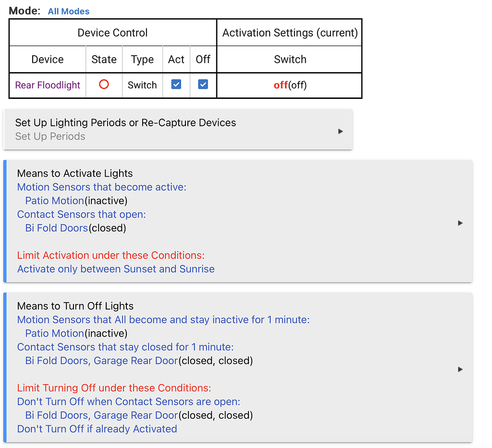
Task: Click Don't Turn Off if already Activated
Action: [97, 429]
